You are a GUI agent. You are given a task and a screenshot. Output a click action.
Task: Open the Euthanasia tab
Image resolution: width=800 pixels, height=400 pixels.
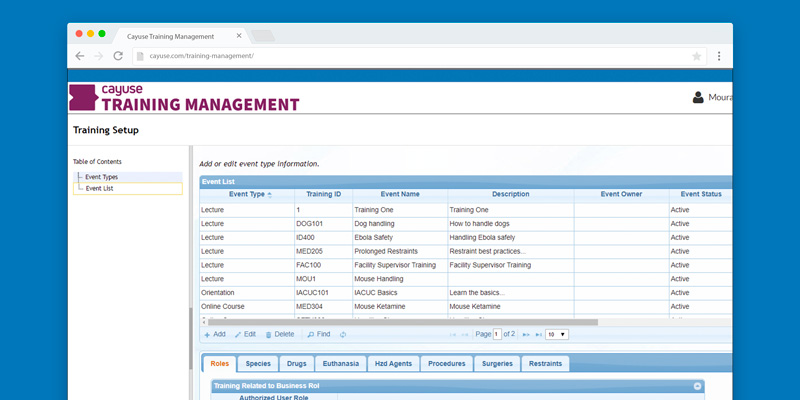point(341,364)
